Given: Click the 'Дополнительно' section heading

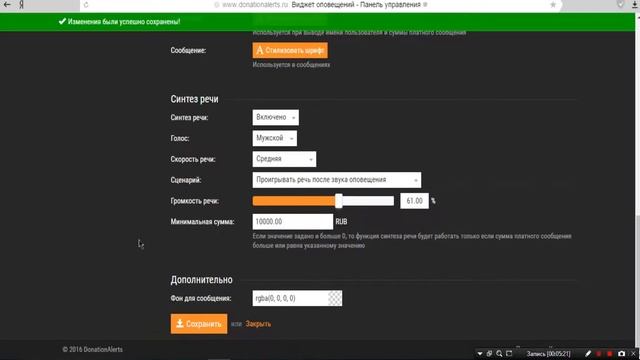Looking at the screenshot, I should [202, 280].
